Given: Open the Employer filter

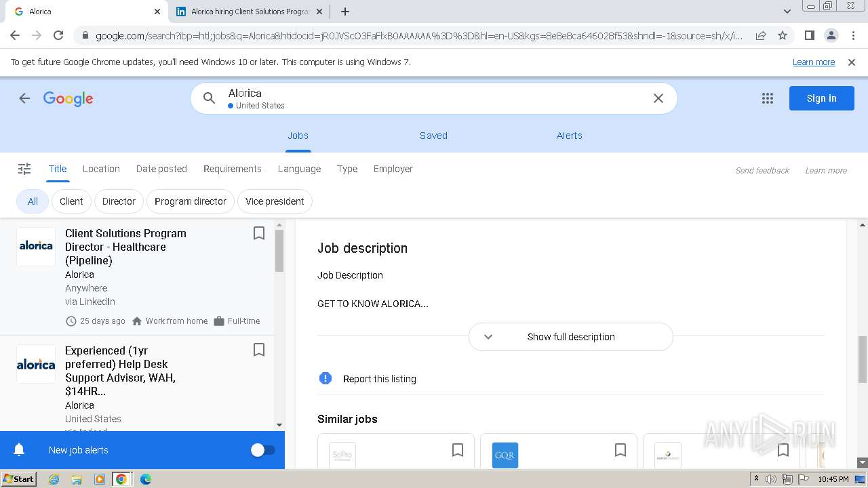Looking at the screenshot, I should tap(393, 169).
